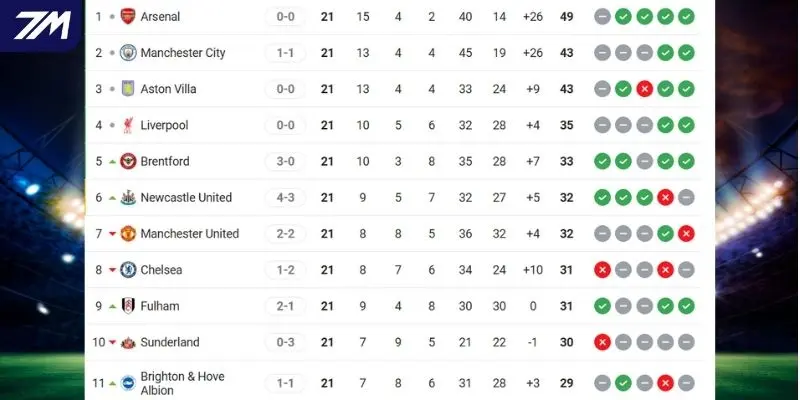Click Manchester United's red loss form icon
The height and width of the screenshot is (400, 800).
coord(686,233)
